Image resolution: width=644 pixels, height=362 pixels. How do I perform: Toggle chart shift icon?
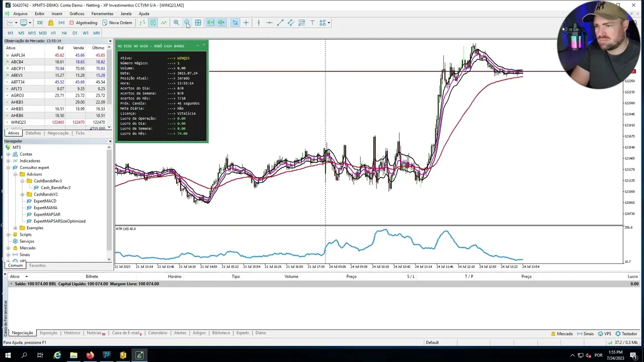point(221,23)
